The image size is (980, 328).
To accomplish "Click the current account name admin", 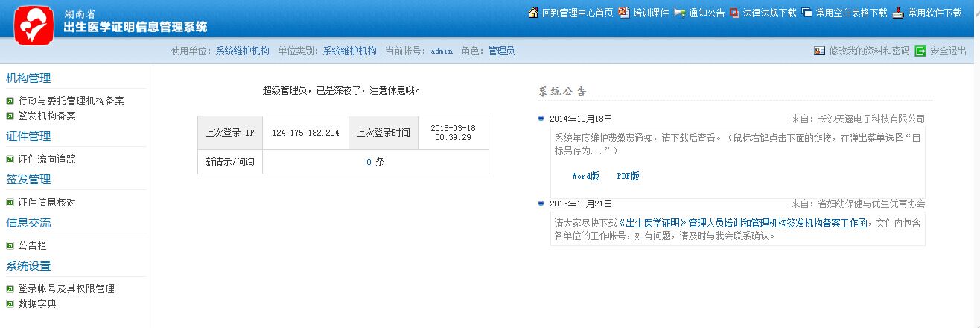I will [x=442, y=51].
